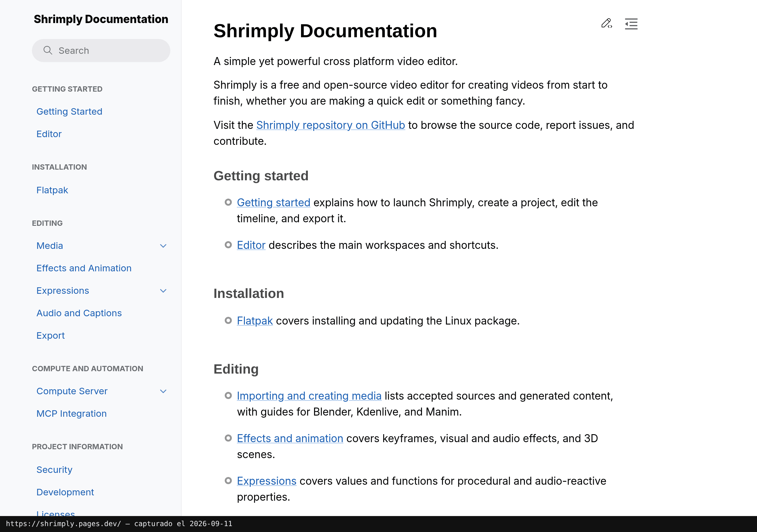Screen dimensions: 757x532
Task: Click the COMPUTE AND AUTOMATION sidebar label
Action: coord(87,369)
